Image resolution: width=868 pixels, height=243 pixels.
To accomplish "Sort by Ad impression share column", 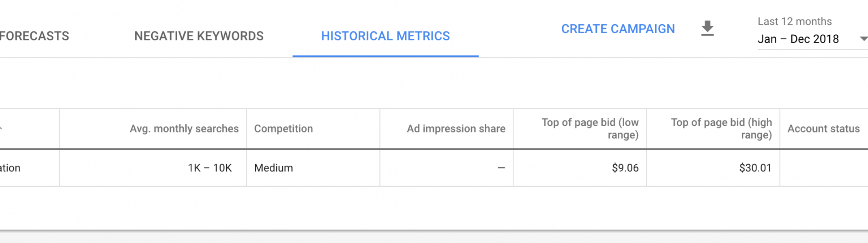I will click(456, 129).
